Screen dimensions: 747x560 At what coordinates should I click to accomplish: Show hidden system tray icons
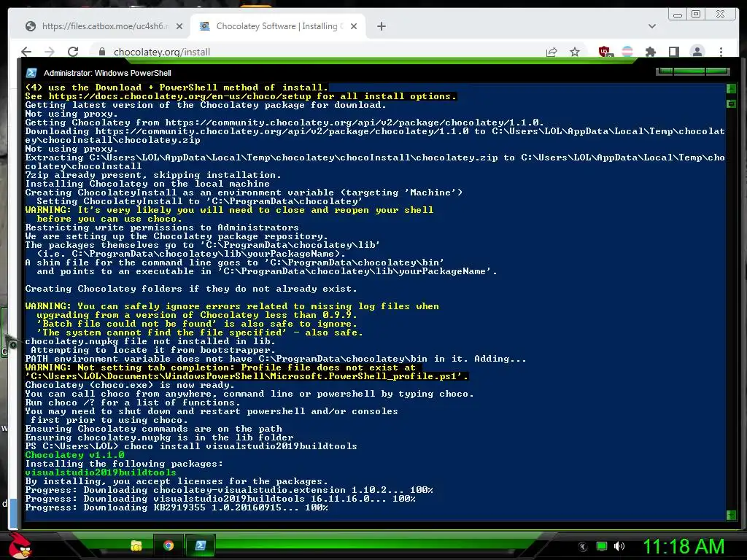[x=583, y=547]
